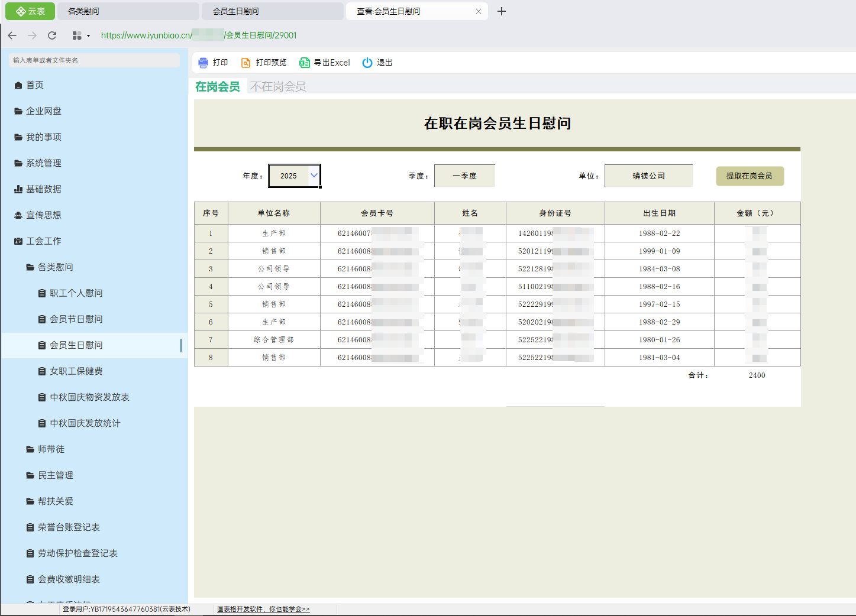Open 女职工保健费 in the sidebar
This screenshot has height=616, width=856.
[x=76, y=371]
